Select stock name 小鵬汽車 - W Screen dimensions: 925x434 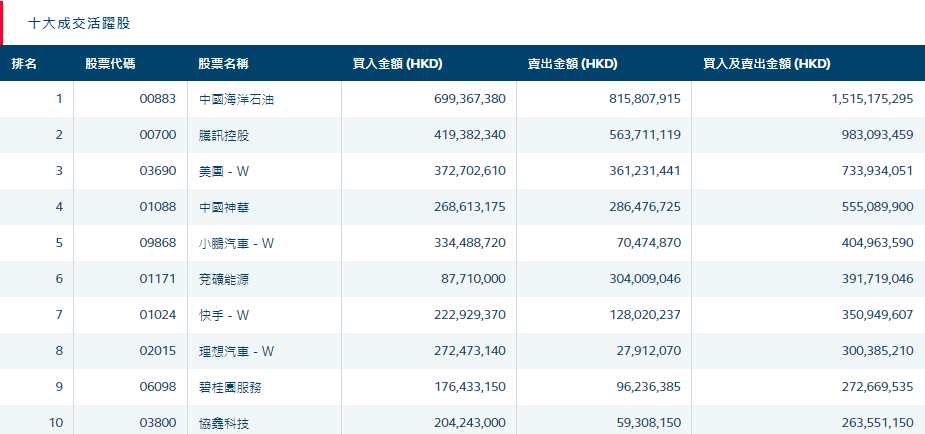click(237, 243)
